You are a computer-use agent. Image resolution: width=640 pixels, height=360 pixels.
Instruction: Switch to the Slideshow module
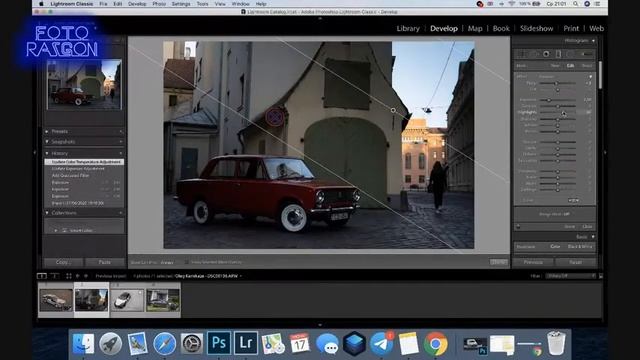pos(537,29)
